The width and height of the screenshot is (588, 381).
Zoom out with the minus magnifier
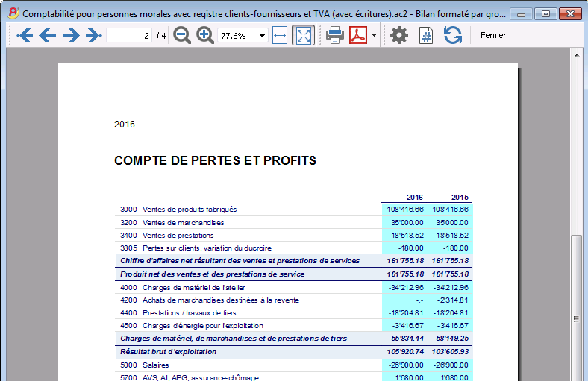tap(182, 36)
